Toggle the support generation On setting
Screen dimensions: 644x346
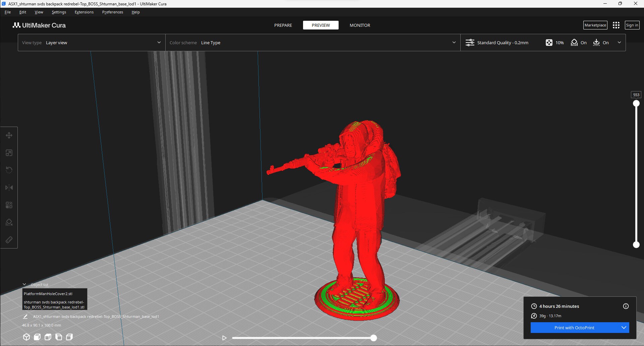coord(578,43)
